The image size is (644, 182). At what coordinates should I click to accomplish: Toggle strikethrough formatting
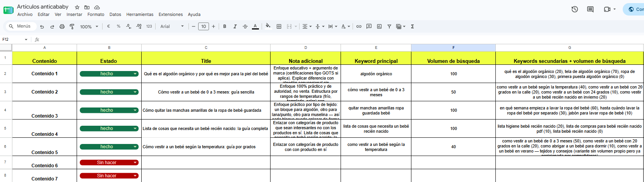tap(245, 26)
